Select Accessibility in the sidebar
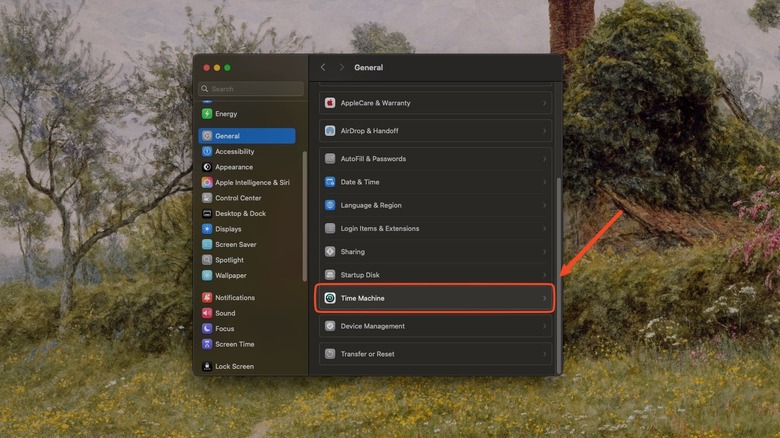The width and height of the screenshot is (780, 438). point(235,152)
